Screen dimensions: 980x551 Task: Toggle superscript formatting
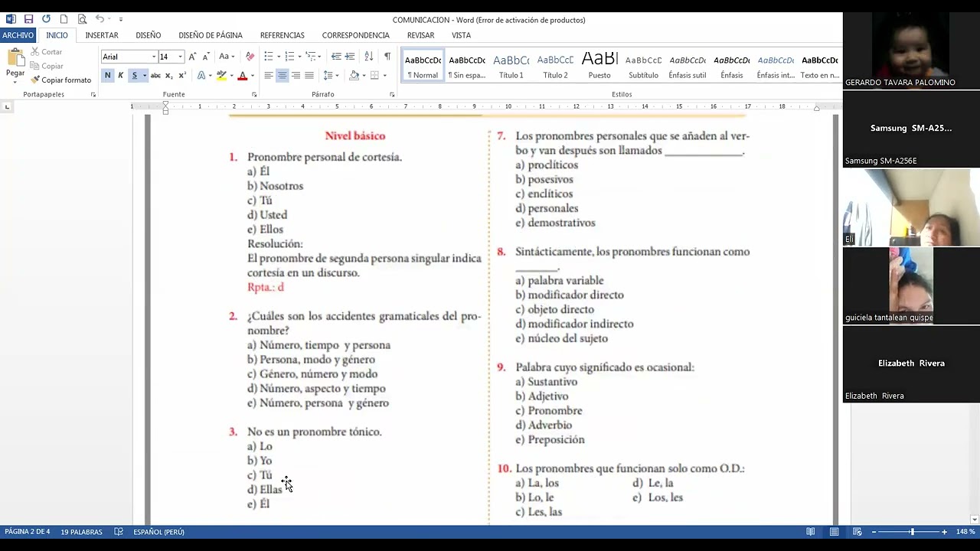[182, 75]
